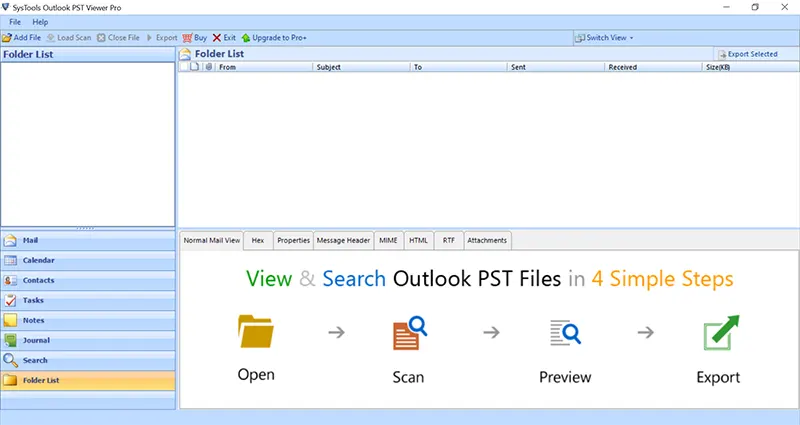Select Folder List in the navigation pane
This screenshot has height=425, width=800.
(88, 380)
